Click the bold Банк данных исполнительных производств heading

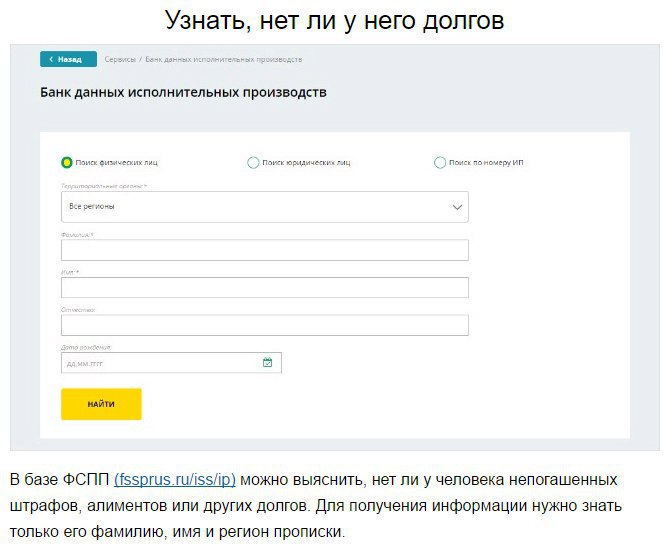tap(183, 93)
